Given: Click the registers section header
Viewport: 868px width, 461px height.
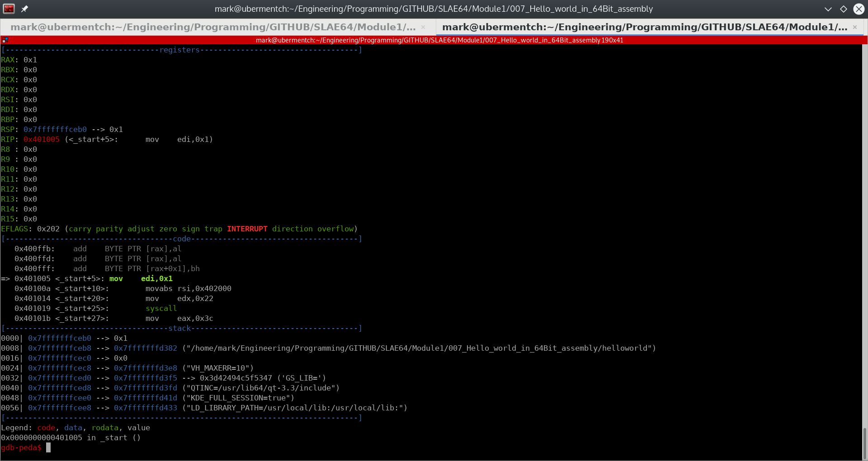Looking at the screenshot, I should point(179,50).
